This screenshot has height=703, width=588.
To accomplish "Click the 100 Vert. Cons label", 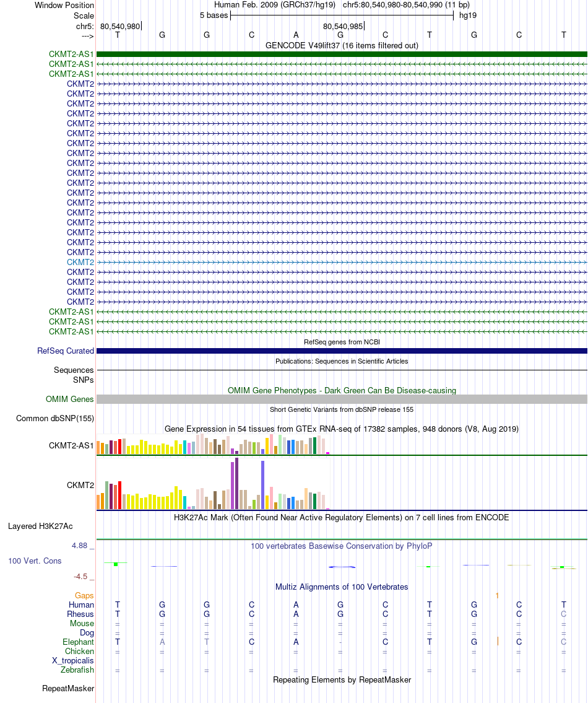I will click(35, 561).
